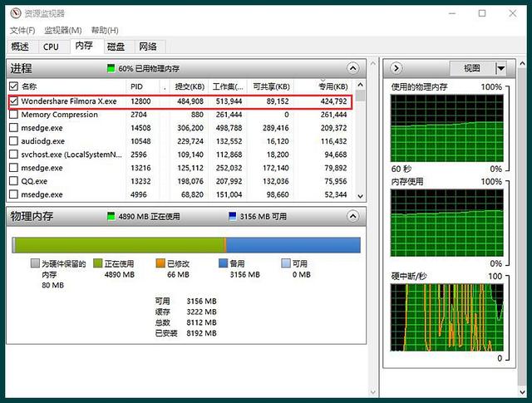The width and height of the screenshot is (532, 403).
Task: Open the 网络 tab
Action: 148,47
